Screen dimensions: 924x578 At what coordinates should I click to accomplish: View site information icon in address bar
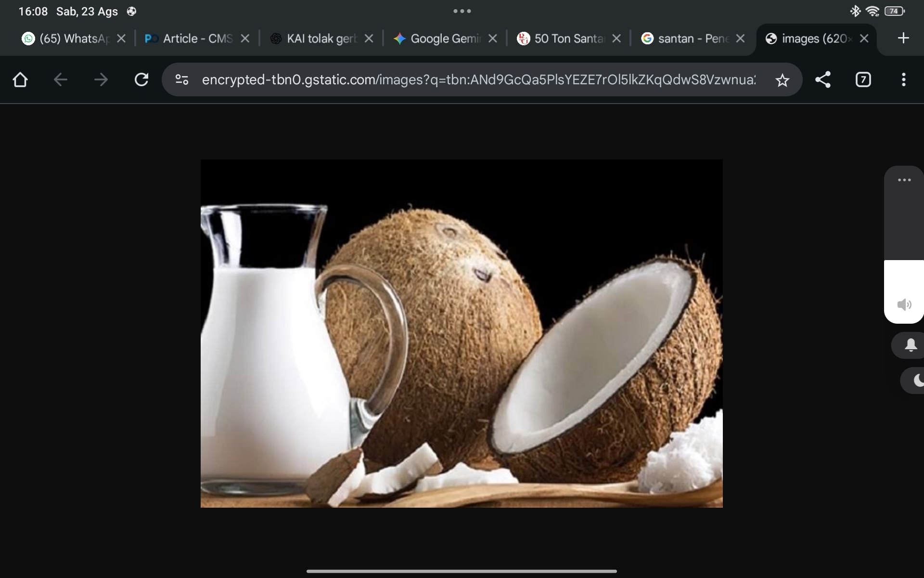[181, 79]
